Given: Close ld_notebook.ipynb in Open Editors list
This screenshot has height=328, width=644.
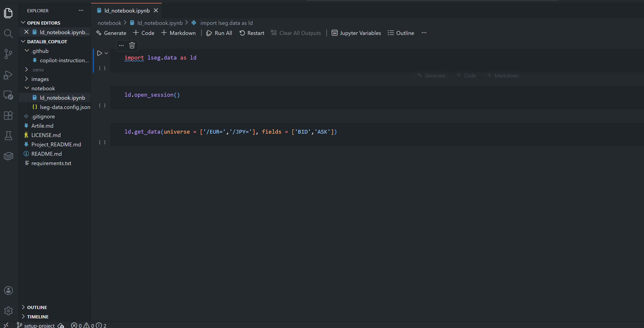Looking at the screenshot, I should 26,32.
